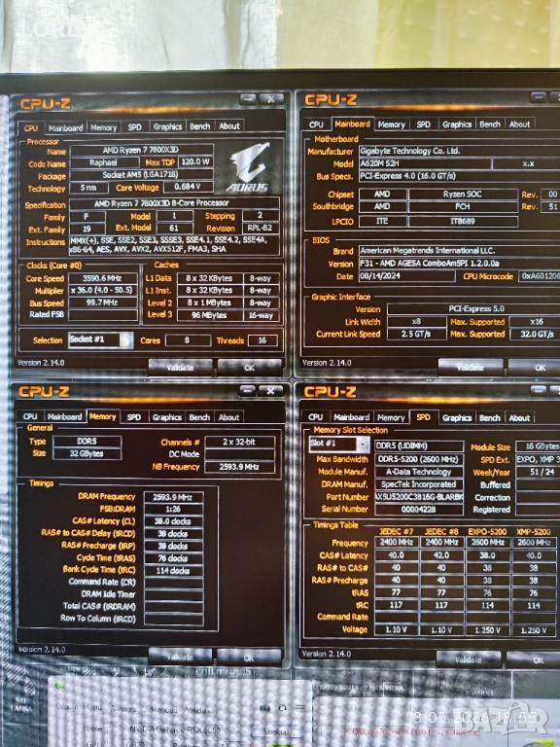
Task: Minimize the CPU-Z SPD window
Action: [538, 391]
